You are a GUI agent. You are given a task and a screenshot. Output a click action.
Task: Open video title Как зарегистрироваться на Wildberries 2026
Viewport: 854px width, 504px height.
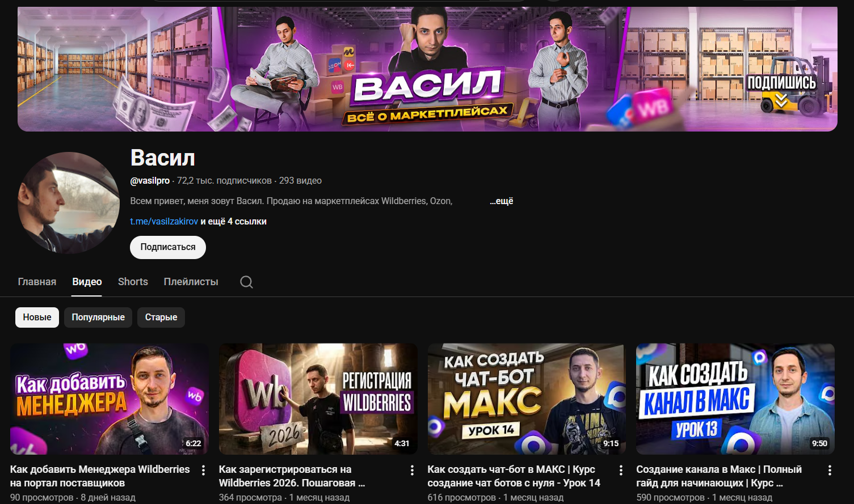292,476
